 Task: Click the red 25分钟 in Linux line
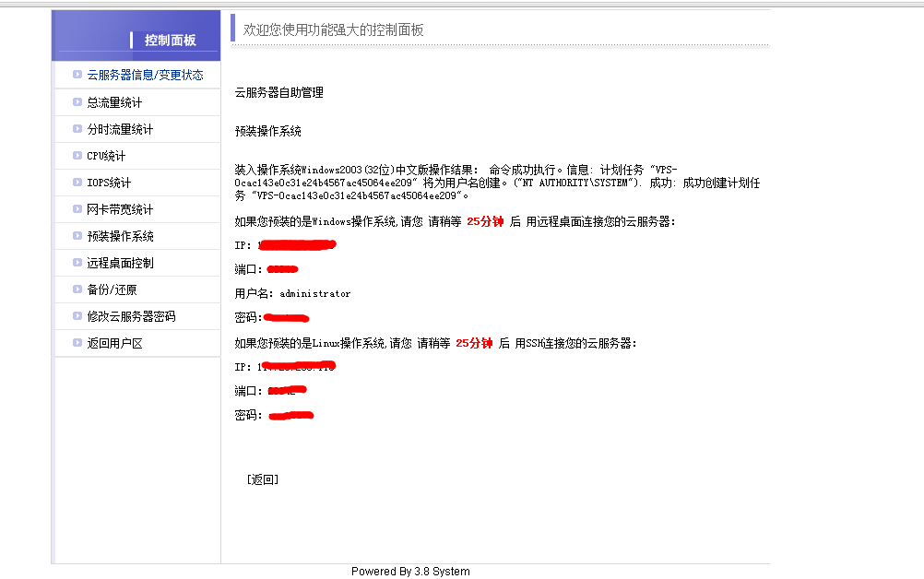coord(474,343)
